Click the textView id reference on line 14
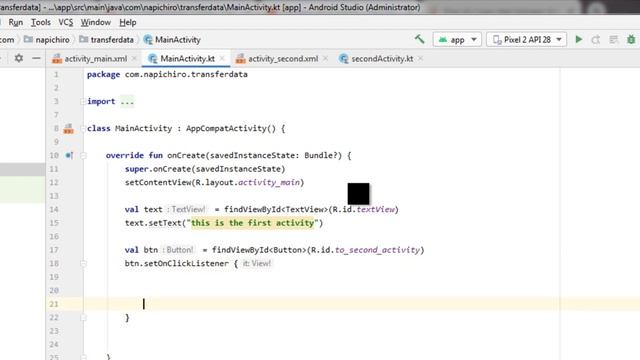This screenshot has height=360, width=640. click(x=376, y=209)
